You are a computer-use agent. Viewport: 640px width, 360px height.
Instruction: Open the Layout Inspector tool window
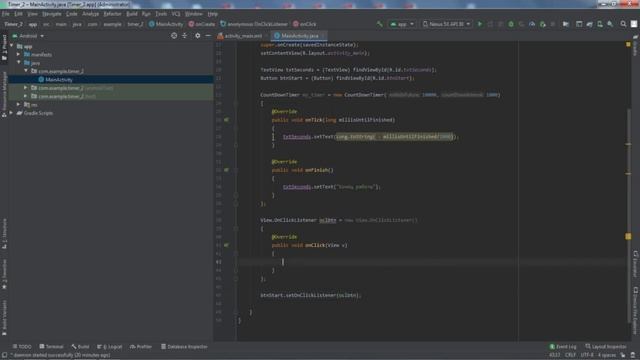point(606,347)
